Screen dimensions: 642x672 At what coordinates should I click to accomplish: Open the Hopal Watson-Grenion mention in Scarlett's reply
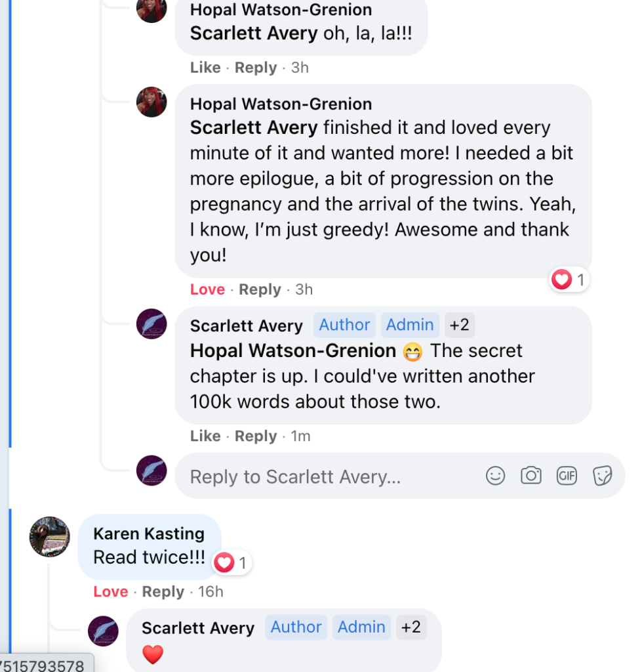[293, 351]
